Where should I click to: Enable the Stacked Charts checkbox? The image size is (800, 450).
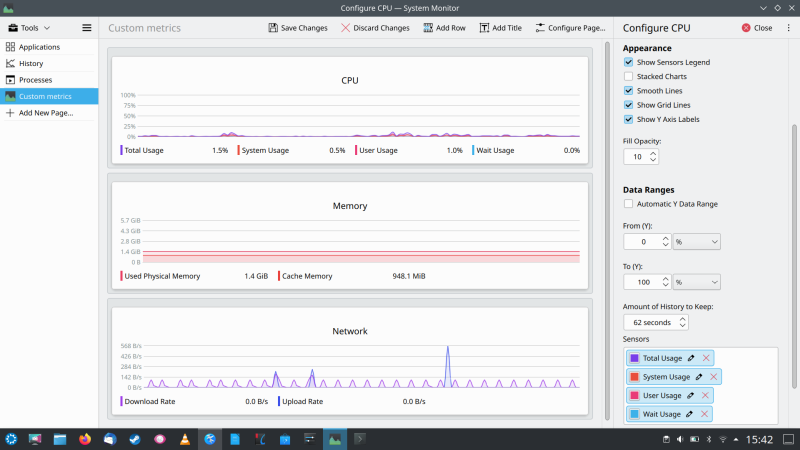[628, 76]
